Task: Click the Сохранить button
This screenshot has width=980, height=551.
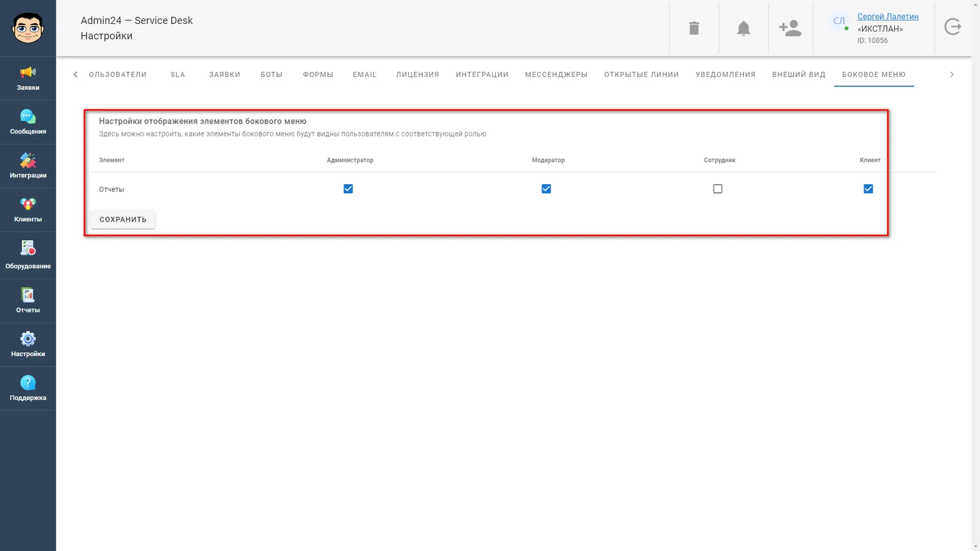Action: point(123,219)
